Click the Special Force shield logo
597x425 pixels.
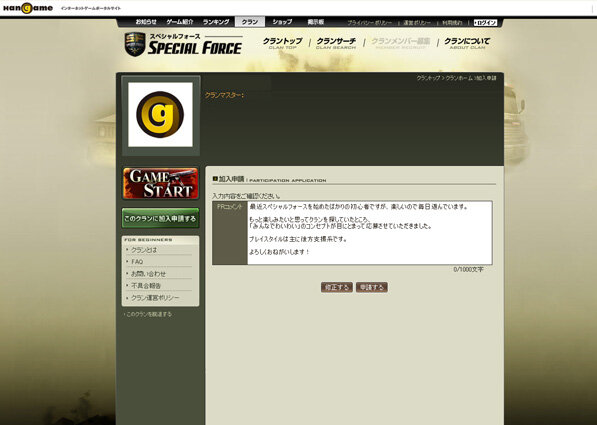tap(135, 44)
